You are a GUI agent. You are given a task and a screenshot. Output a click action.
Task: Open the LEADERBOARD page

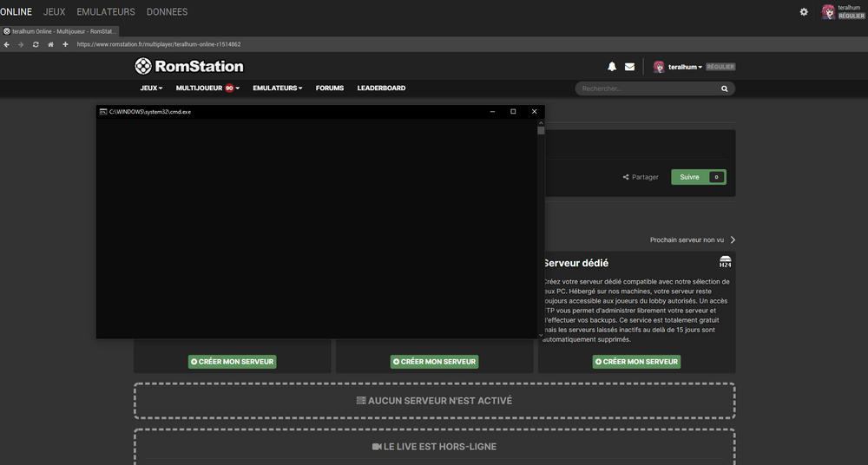(381, 88)
